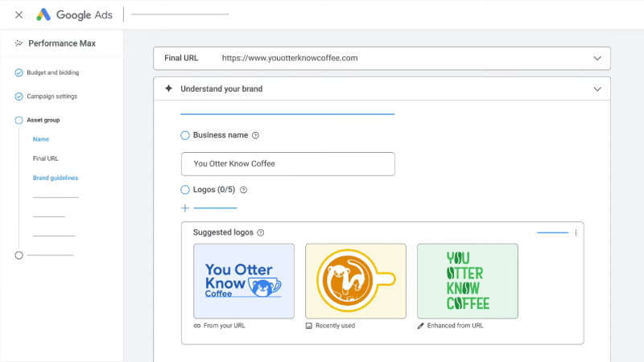Expand the Final URL section chevron

pyautogui.click(x=597, y=58)
